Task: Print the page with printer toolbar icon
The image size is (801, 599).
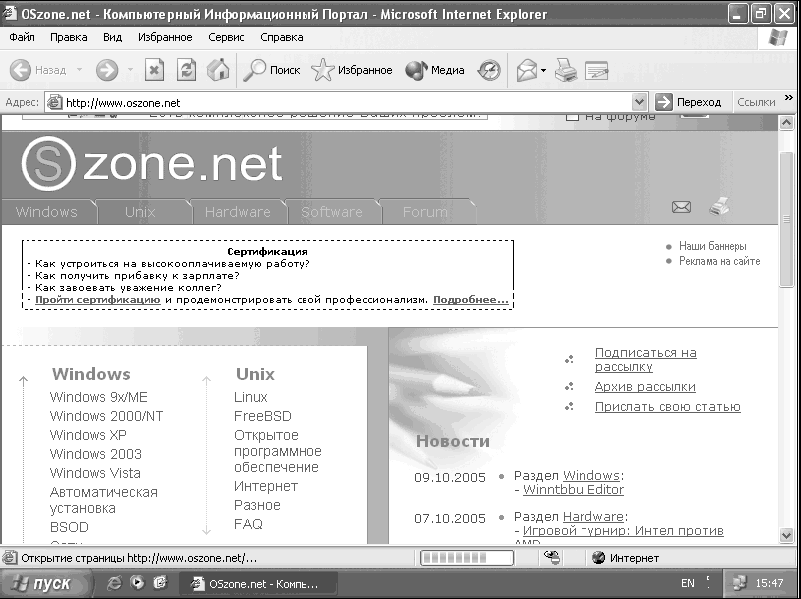Action: point(566,70)
